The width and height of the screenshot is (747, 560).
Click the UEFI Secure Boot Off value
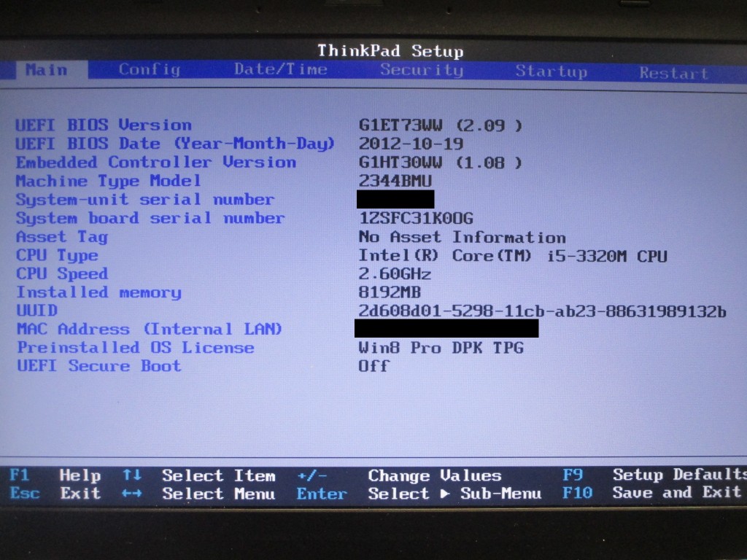point(373,366)
